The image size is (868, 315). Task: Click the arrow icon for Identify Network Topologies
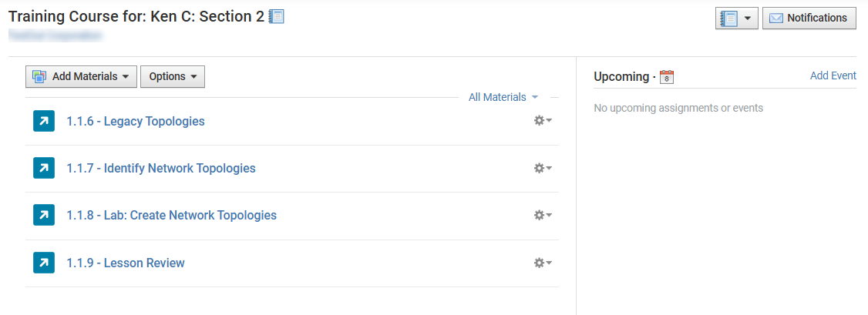44,168
